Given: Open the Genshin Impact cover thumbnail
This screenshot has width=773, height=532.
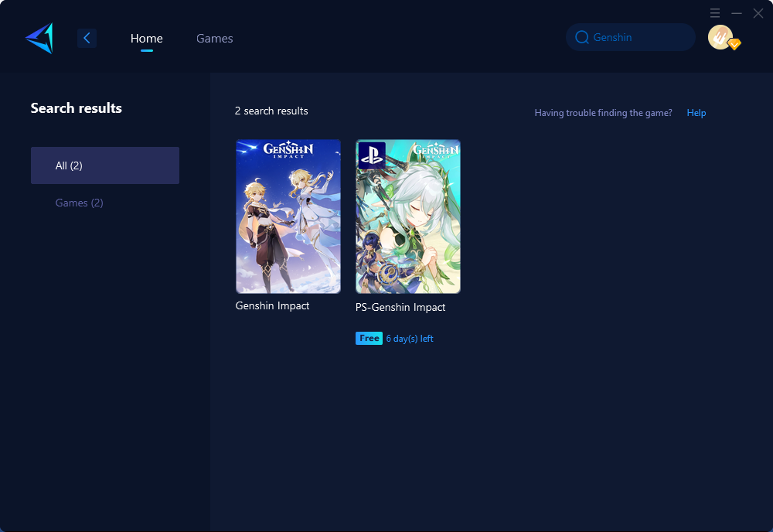Looking at the screenshot, I should point(288,217).
